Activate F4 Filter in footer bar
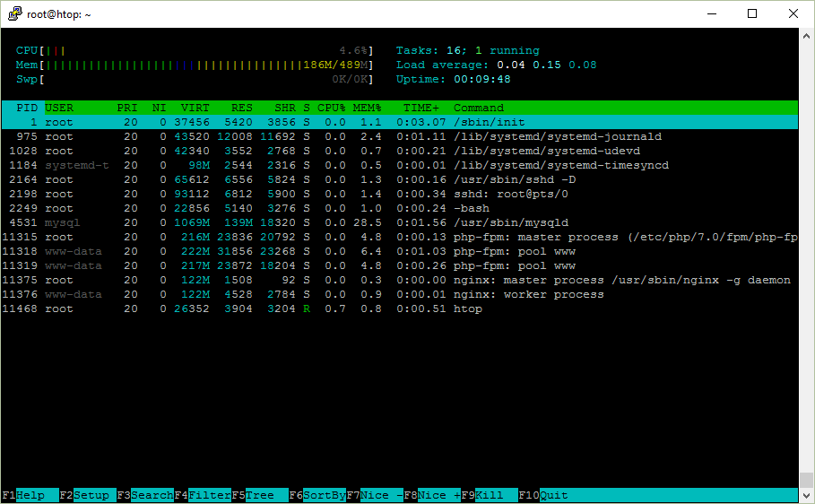Viewport: 815px width, 504px height. click(x=209, y=495)
